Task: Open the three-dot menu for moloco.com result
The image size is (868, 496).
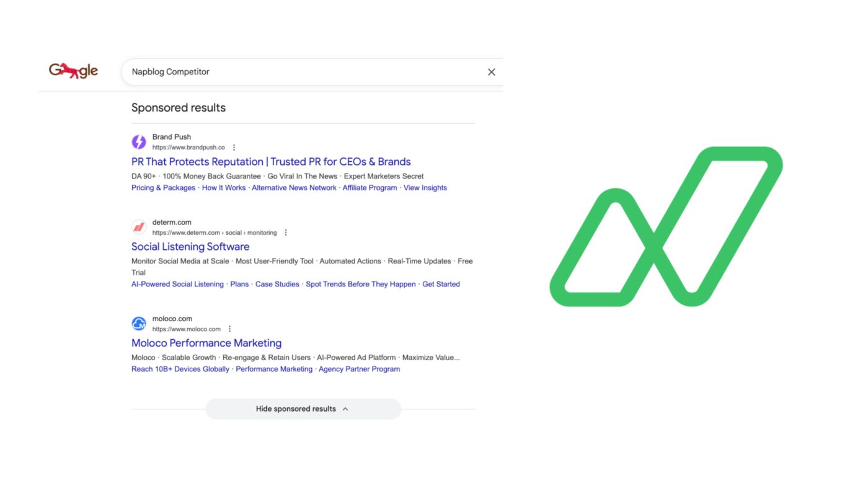Action: click(229, 328)
